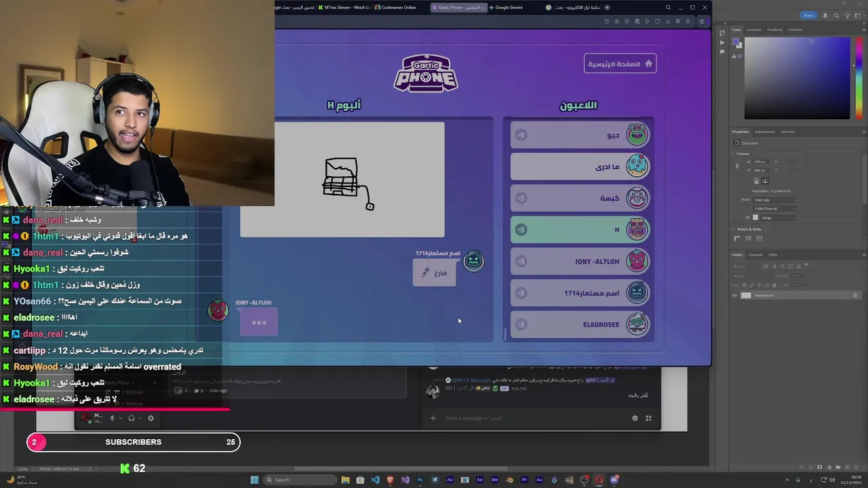Switch to the Gradients tab in Photoshop
868x488 pixels.
click(775, 30)
